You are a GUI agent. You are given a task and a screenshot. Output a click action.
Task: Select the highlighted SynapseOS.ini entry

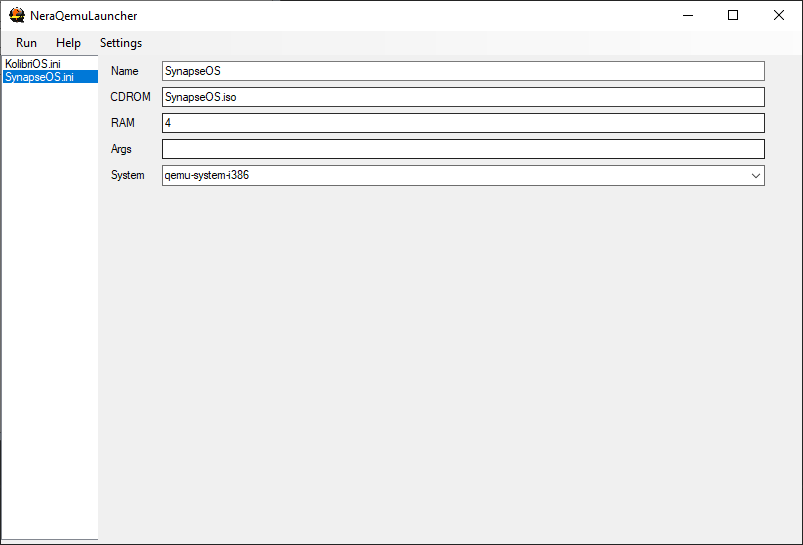pos(50,77)
